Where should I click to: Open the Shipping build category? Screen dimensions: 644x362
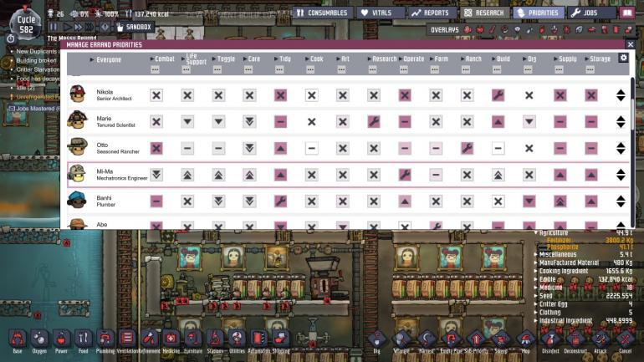coord(281,340)
